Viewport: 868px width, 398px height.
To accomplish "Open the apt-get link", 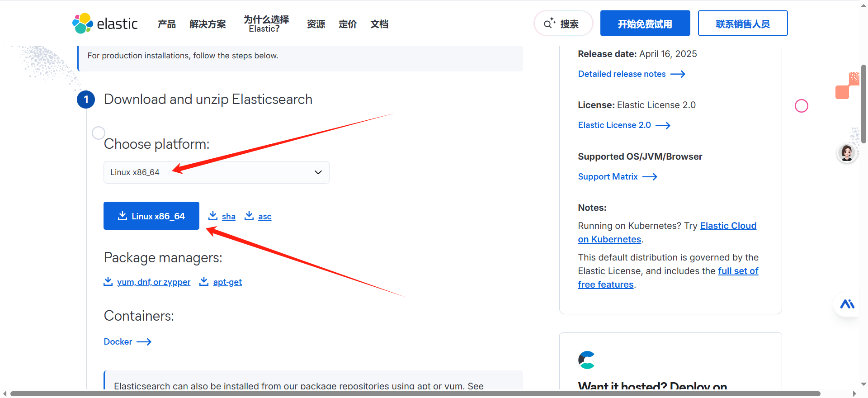I will click(227, 282).
